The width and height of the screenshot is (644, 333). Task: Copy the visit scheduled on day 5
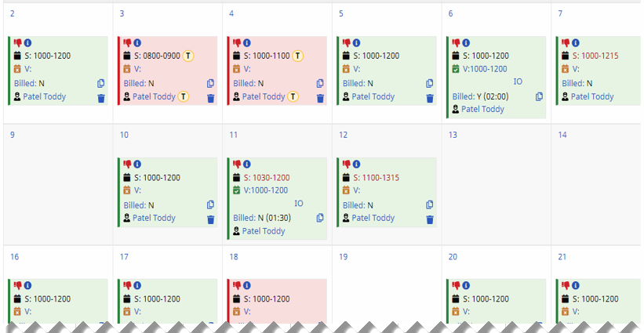click(x=430, y=84)
